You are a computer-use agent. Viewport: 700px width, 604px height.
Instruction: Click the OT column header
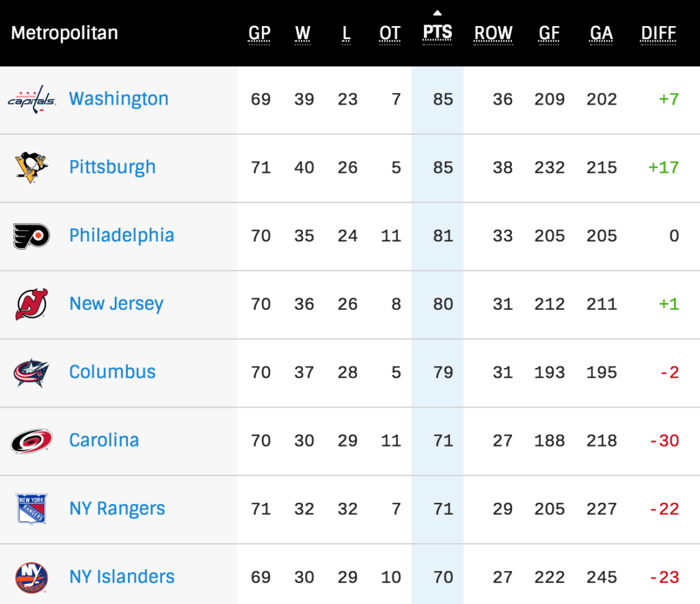click(x=390, y=33)
